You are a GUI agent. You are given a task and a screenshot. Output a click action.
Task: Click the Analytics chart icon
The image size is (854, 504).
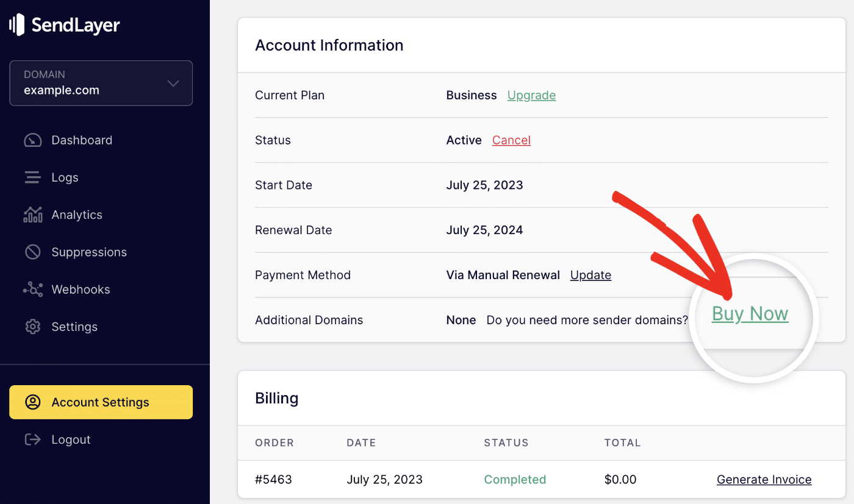(32, 215)
